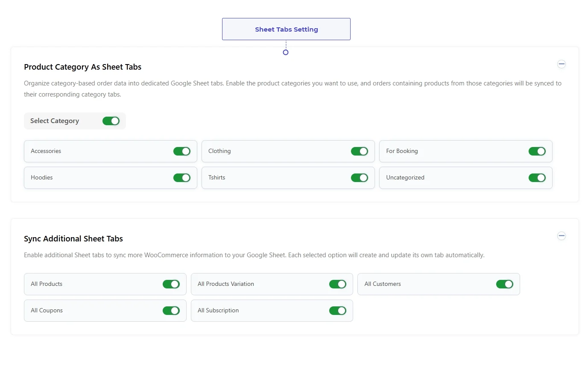588x382 pixels.
Task: Click the Accessories category label
Action: pos(46,151)
